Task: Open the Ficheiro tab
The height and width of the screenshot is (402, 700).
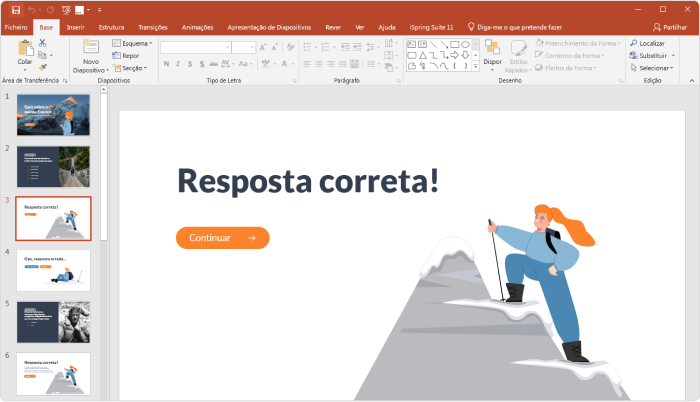Action: coord(16,27)
